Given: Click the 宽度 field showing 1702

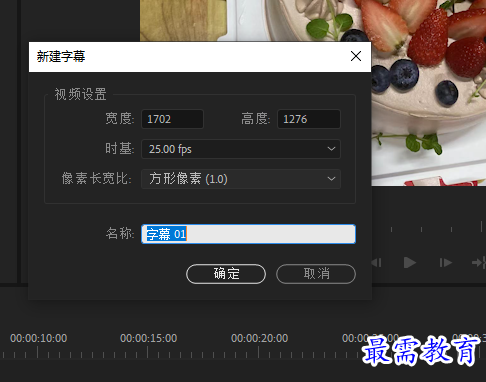Looking at the screenshot, I should 172,119.
